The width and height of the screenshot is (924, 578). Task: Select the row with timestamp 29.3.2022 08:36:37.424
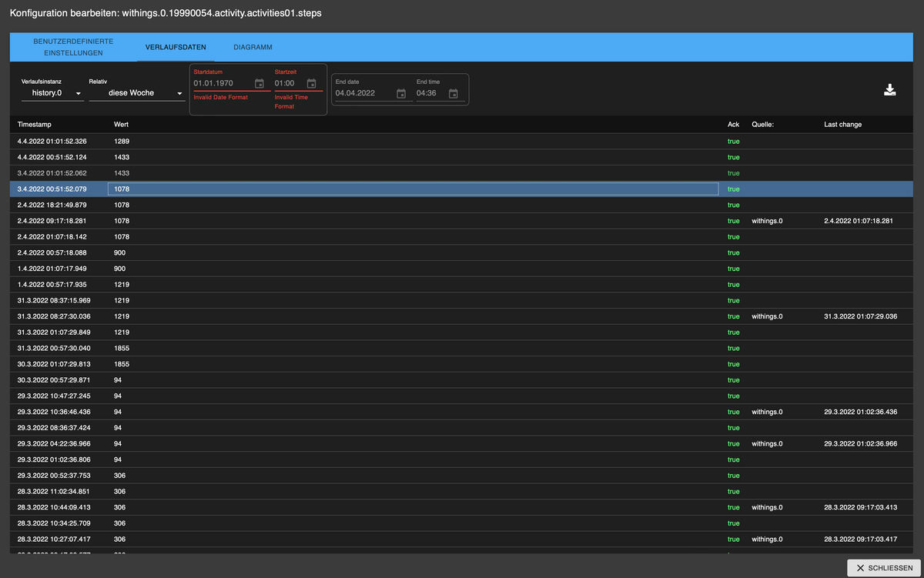(462, 428)
